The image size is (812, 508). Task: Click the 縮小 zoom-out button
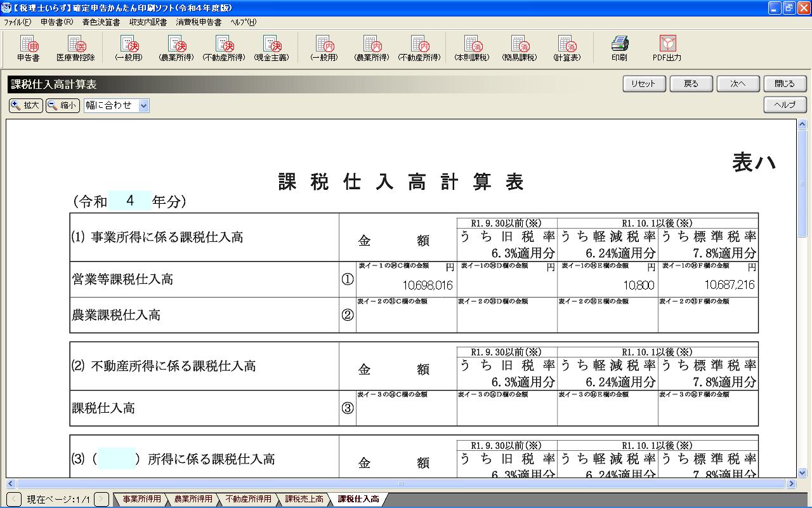tap(63, 105)
